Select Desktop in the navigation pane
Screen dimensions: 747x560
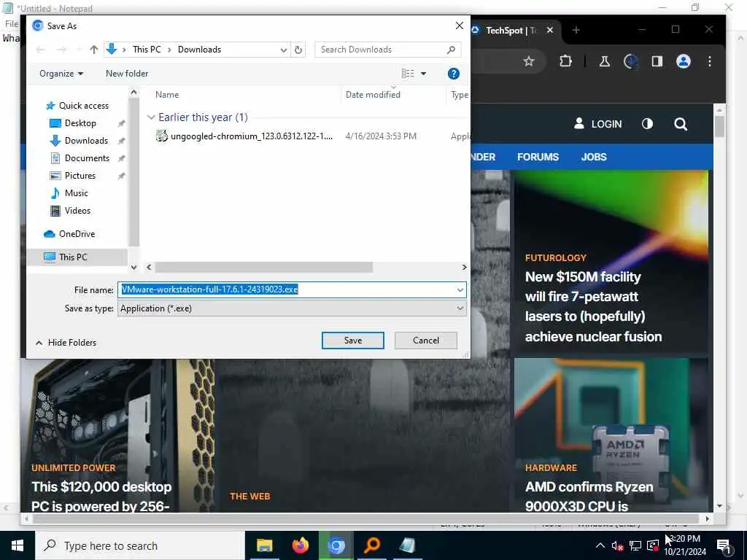[80, 122]
